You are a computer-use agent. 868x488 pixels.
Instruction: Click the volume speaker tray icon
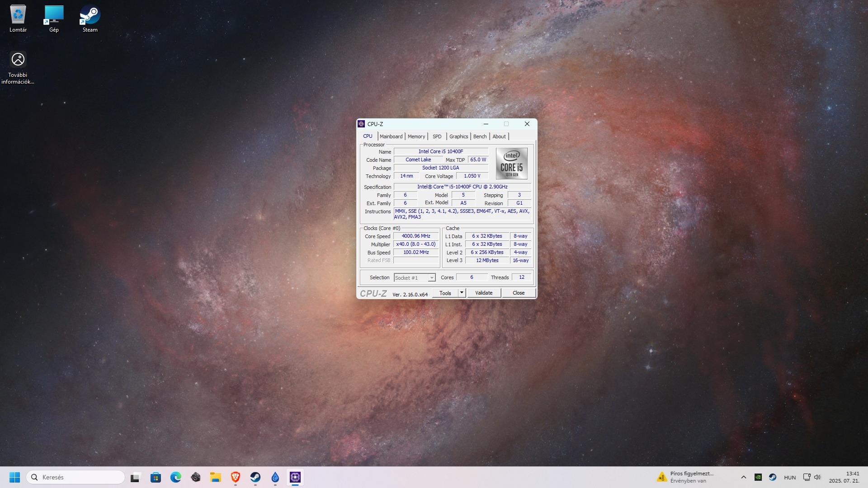pos(817,477)
